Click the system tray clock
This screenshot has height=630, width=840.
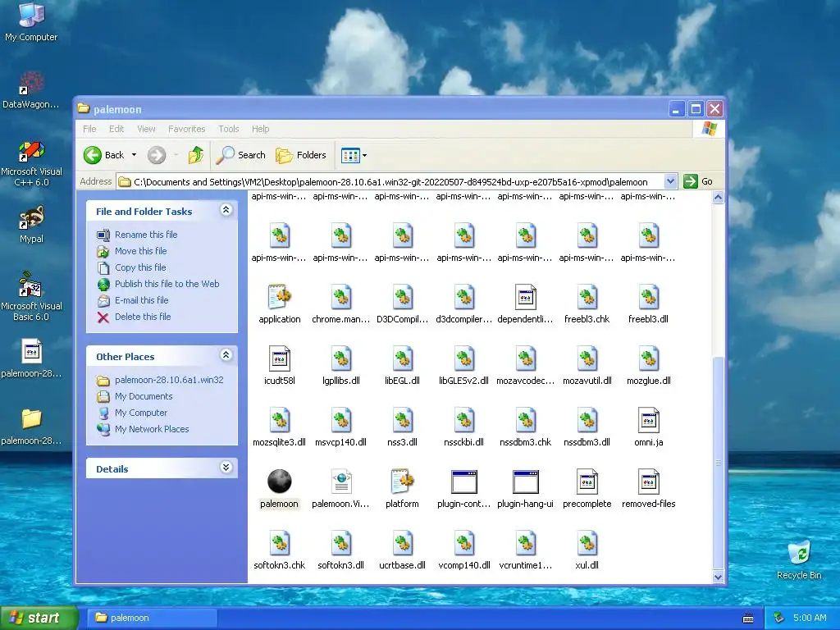click(810, 618)
